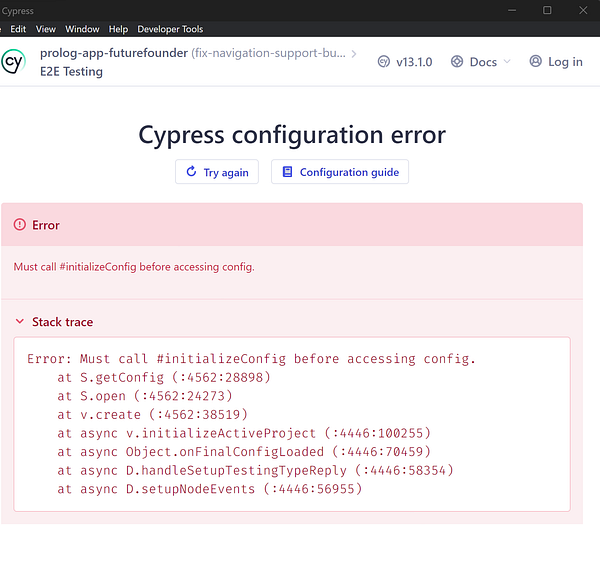This screenshot has height=575, width=600.
Task: Click the Configuration guide book icon
Action: pos(287,172)
